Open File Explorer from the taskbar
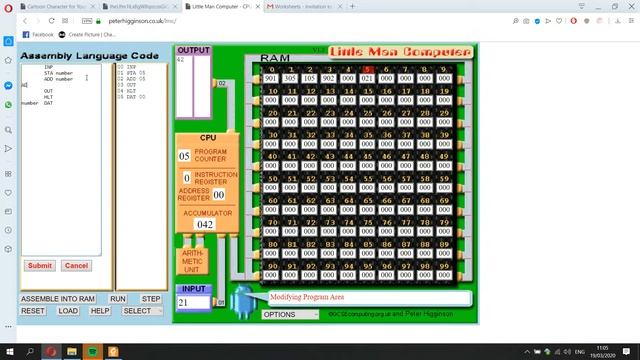The width and height of the screenshot is (640, 360). click(72, 351)
